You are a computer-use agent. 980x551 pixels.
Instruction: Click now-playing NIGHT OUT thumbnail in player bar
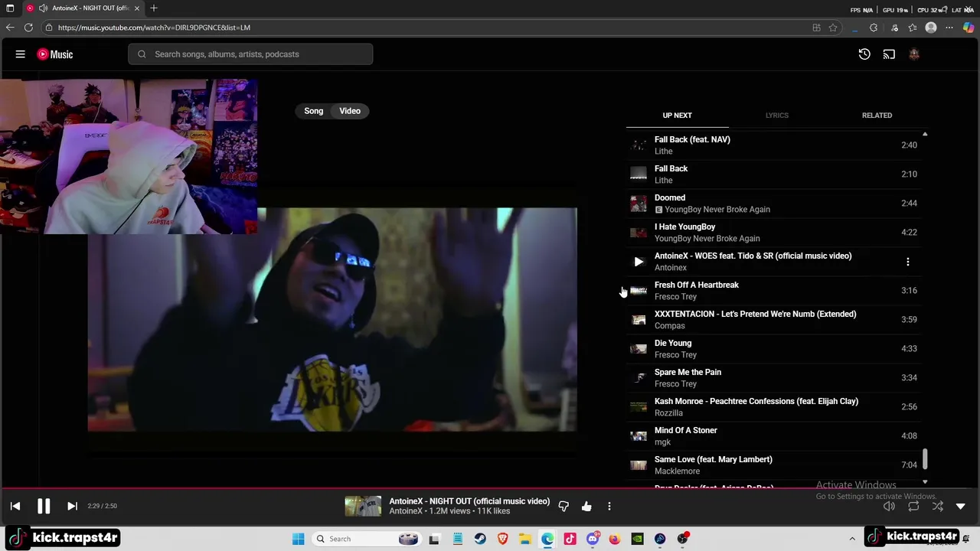tap(363, 506)
